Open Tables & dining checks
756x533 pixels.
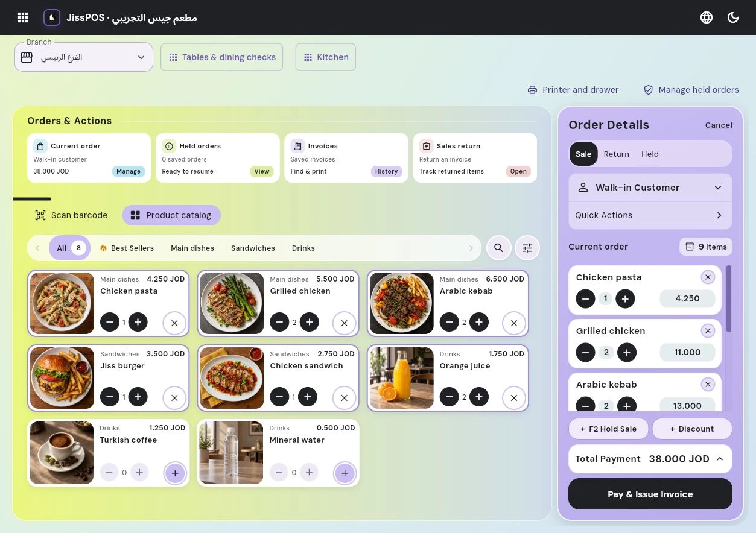click(221, 57)
